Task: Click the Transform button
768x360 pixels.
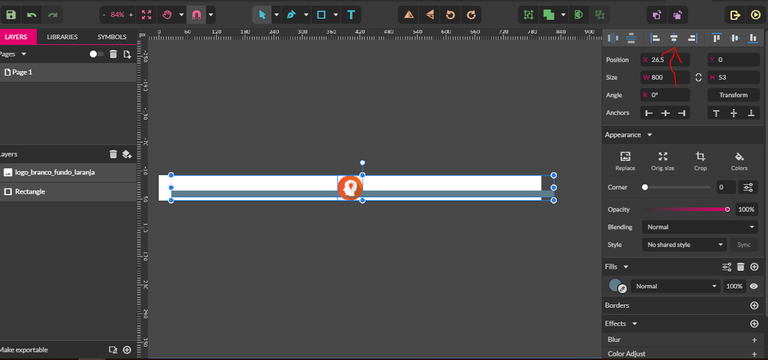Action: point(733,95)
